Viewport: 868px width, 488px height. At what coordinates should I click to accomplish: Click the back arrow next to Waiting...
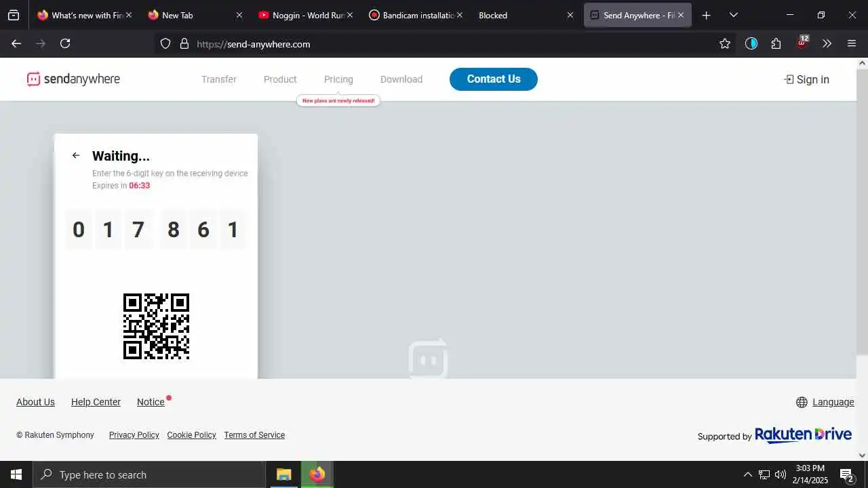(76, 155)
